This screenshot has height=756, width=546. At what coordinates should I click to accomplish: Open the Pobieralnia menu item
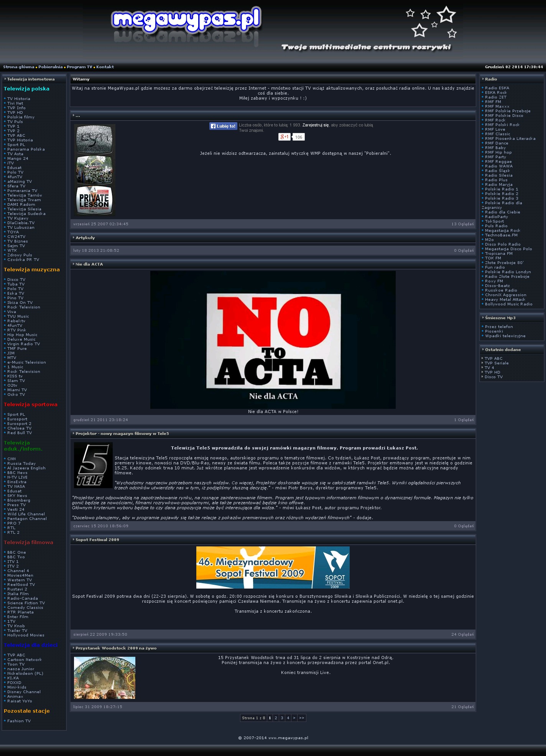point(50,67)
